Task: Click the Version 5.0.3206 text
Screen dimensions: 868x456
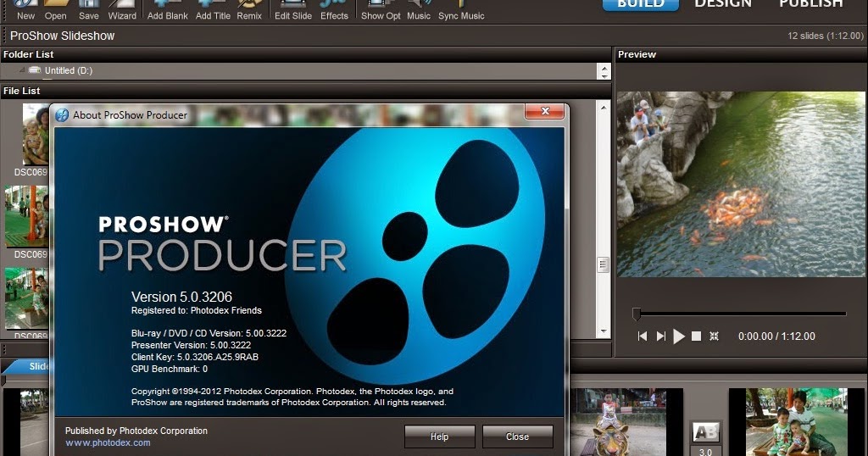Action: point(181,298)
